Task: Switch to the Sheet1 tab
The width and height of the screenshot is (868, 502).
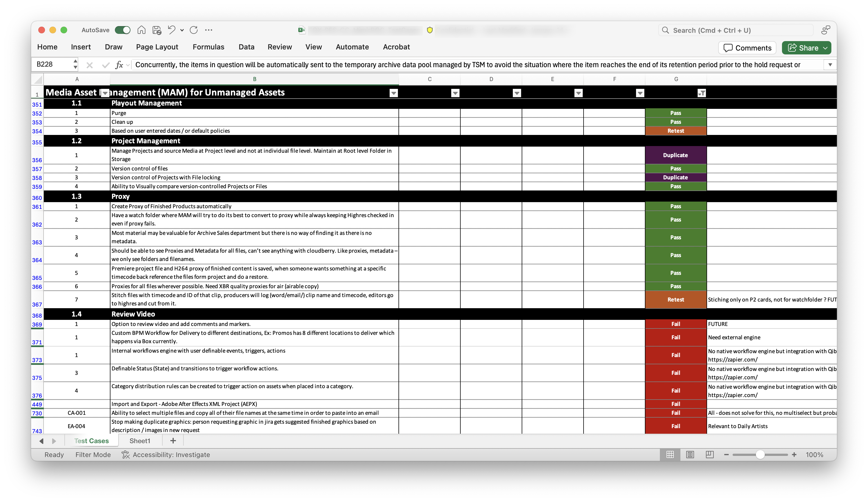Action: 140,441
